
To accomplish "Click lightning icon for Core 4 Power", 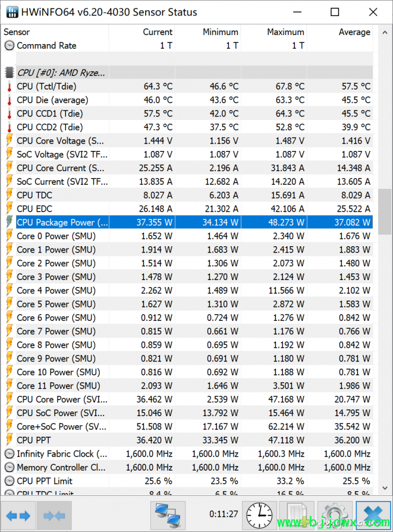I will tap(10, 290).
